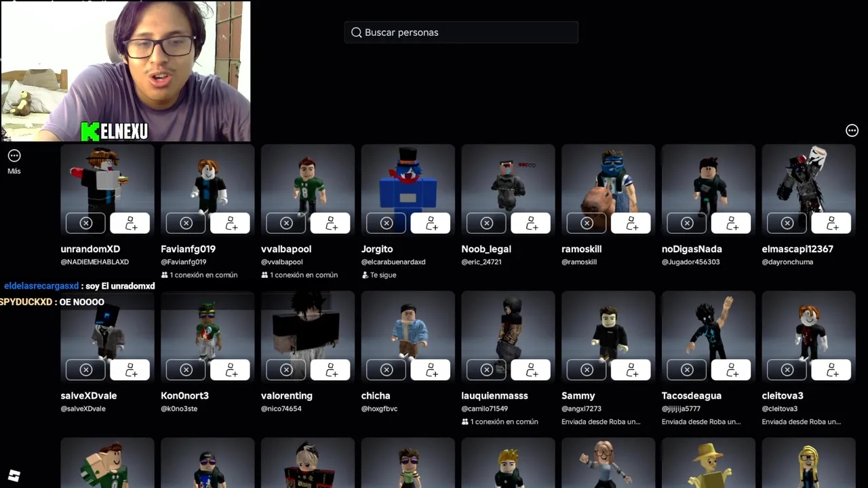868x488 pixels.
Task: Open vvalbapool profile name link
Action: 286,249
